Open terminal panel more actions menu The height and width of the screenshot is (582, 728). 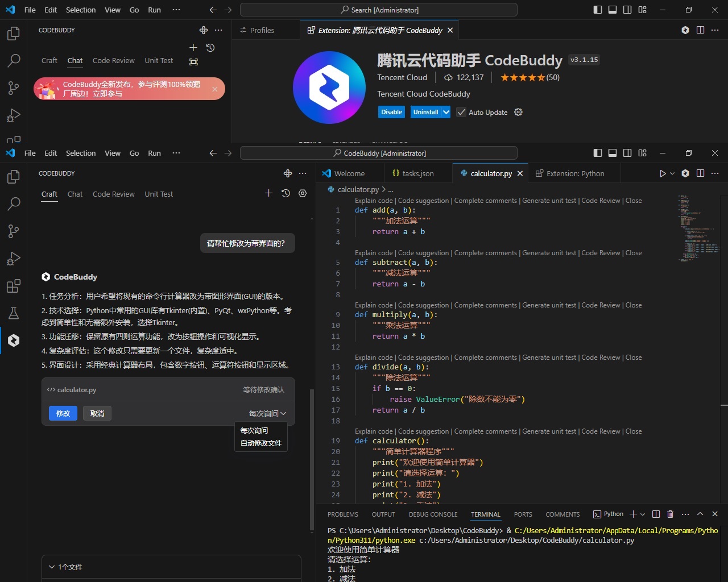pos(685,514)
